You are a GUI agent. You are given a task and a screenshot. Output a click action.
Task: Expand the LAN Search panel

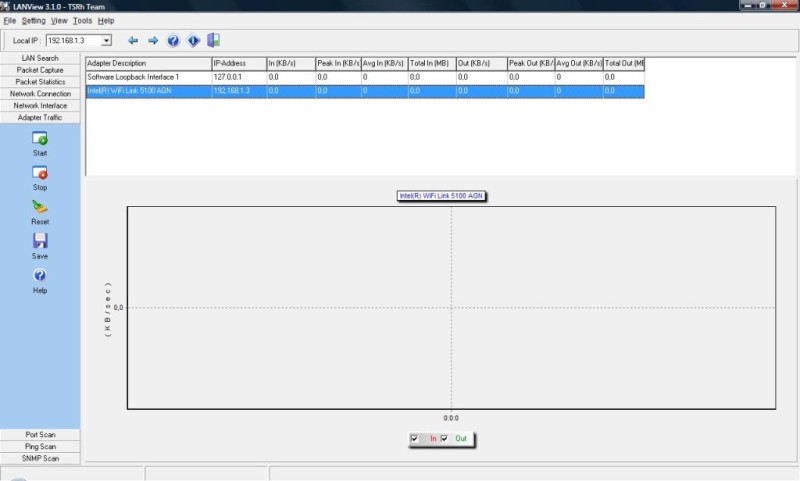[40, 58]
